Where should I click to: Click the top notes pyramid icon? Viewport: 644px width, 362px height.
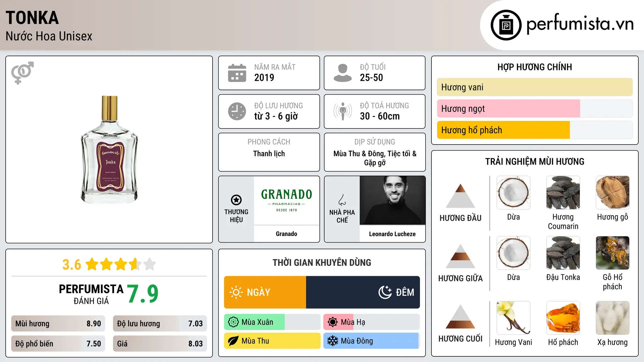click(x=461, y=196)
